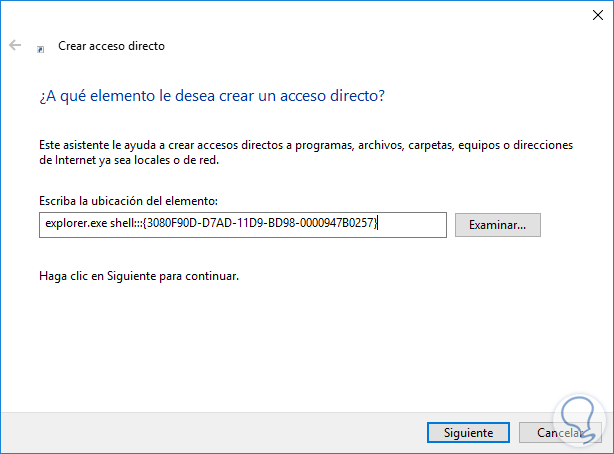This screenshot has height=454, width=614.
Task: Click Siguiente to continue the wizard
Action: coord(461,433)
